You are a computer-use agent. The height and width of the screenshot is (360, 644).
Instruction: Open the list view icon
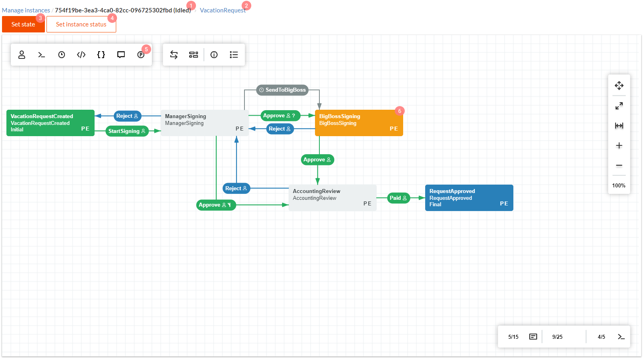coord(234,55)
